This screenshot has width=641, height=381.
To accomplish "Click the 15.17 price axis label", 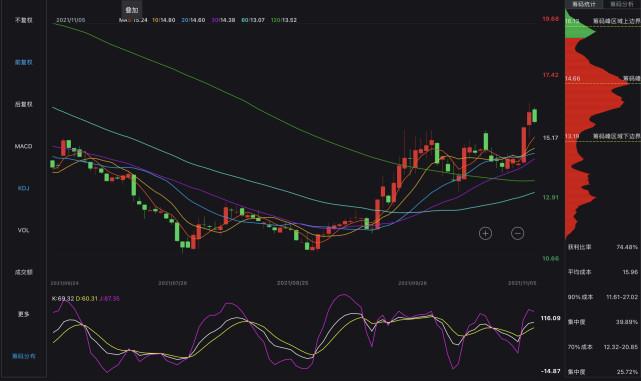I will (550, 138).
